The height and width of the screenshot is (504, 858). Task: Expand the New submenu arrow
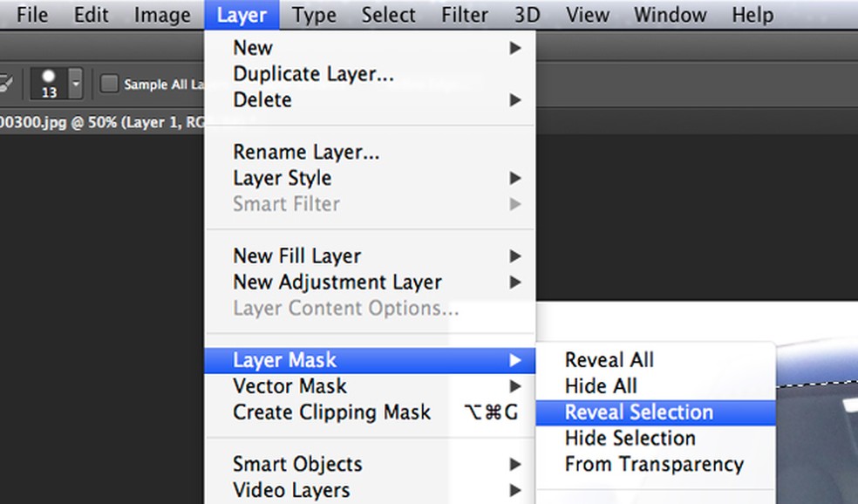click(515, 48)
